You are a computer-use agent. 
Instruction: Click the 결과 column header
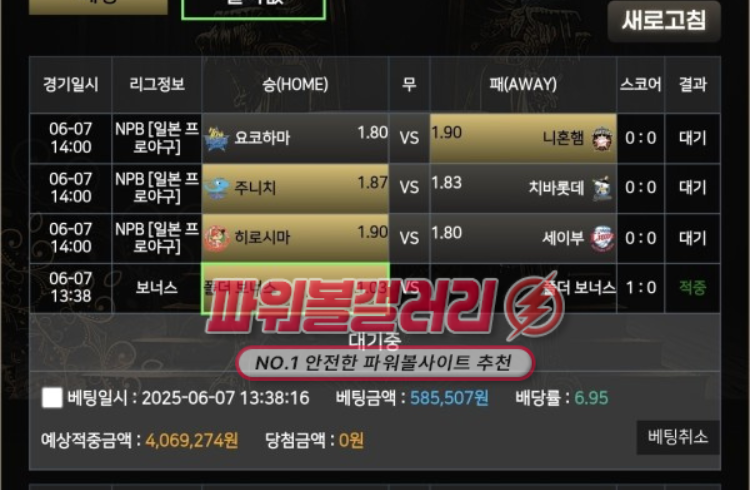(693, 84)
